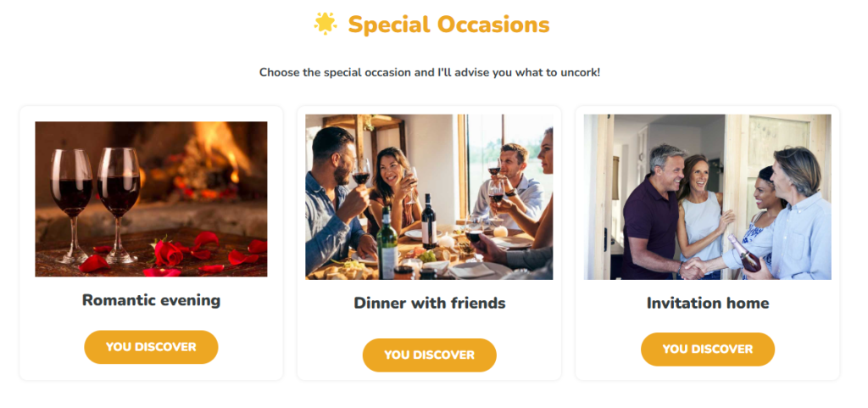Click the sun icon beside Special Occasions

(325, 25)
